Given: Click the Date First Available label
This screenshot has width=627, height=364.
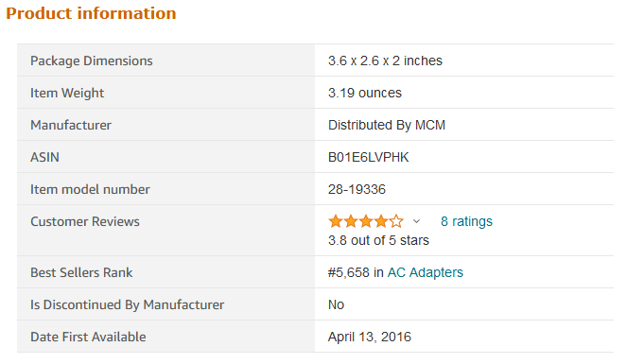Looking at the screenshot, I should coord(88,337).
